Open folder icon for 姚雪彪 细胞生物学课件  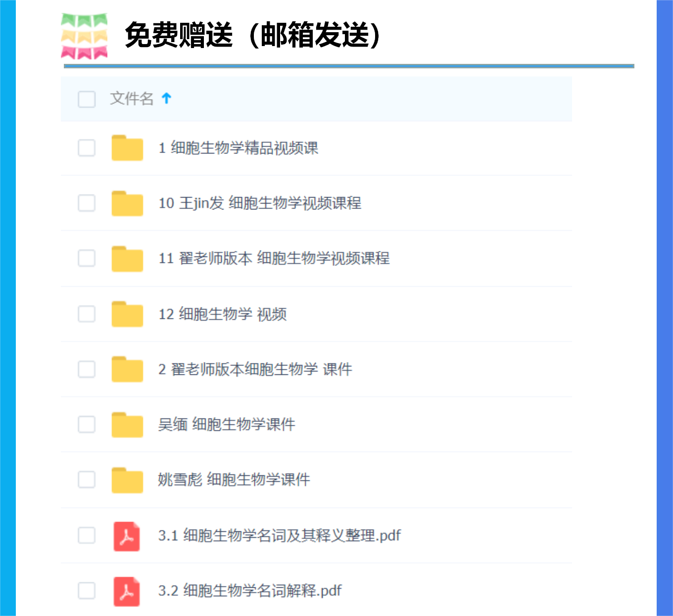127,480
